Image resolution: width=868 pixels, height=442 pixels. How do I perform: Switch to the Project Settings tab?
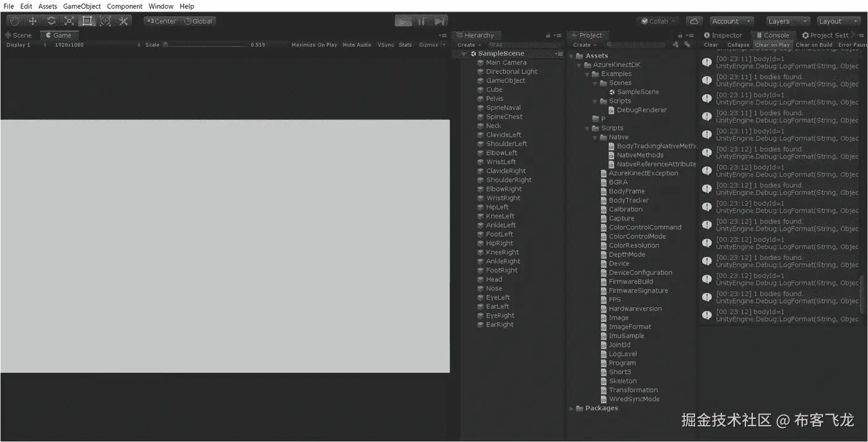coord(826,35)
